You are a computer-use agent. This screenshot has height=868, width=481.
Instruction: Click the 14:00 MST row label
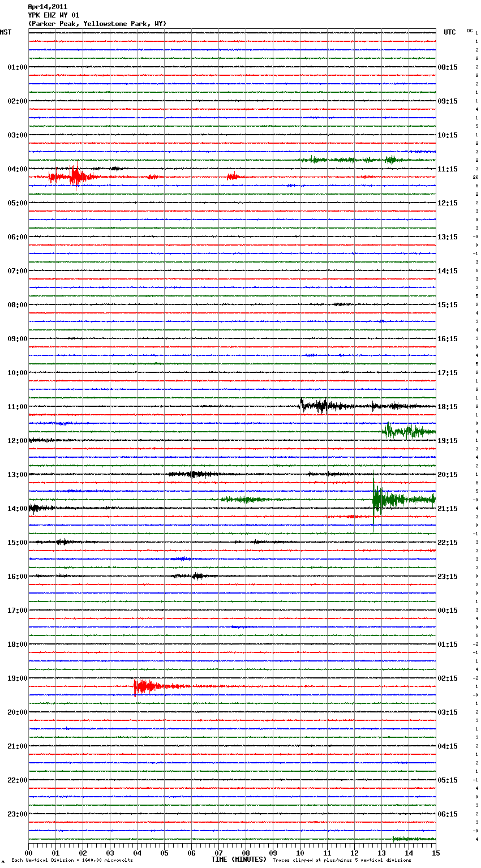[17, 509]
